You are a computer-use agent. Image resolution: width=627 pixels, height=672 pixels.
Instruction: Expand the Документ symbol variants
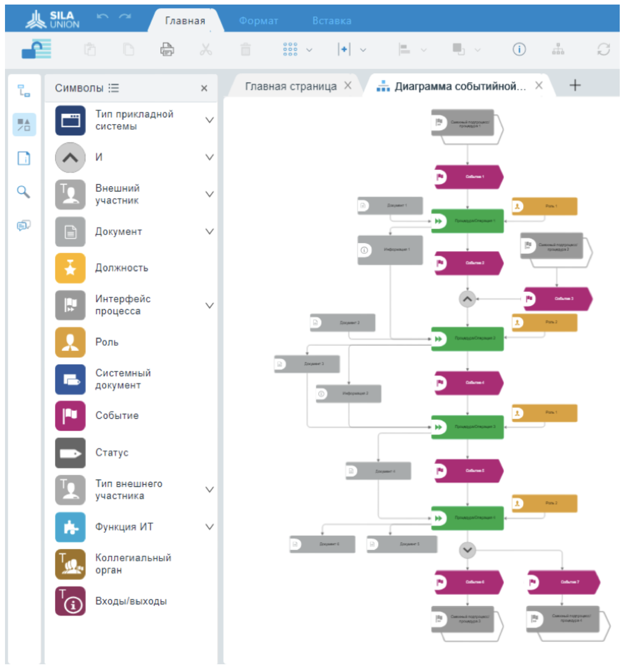pyautogui.click(x=209, y=231)
